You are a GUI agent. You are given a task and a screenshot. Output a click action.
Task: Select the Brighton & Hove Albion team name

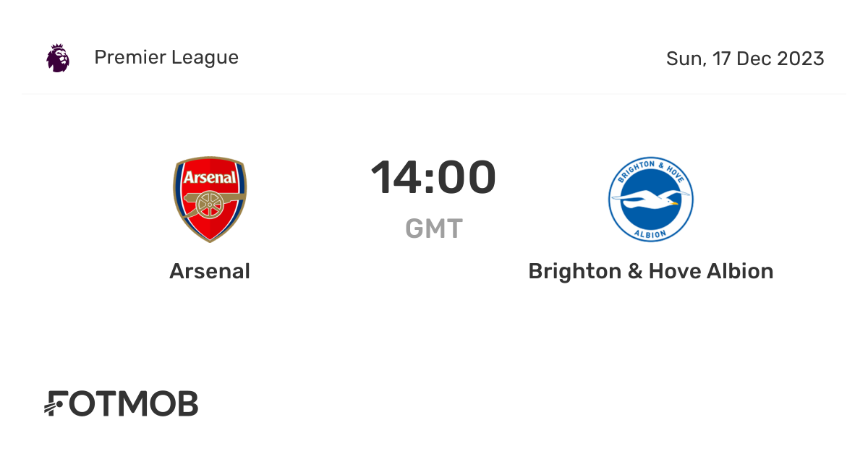point(650,271)
